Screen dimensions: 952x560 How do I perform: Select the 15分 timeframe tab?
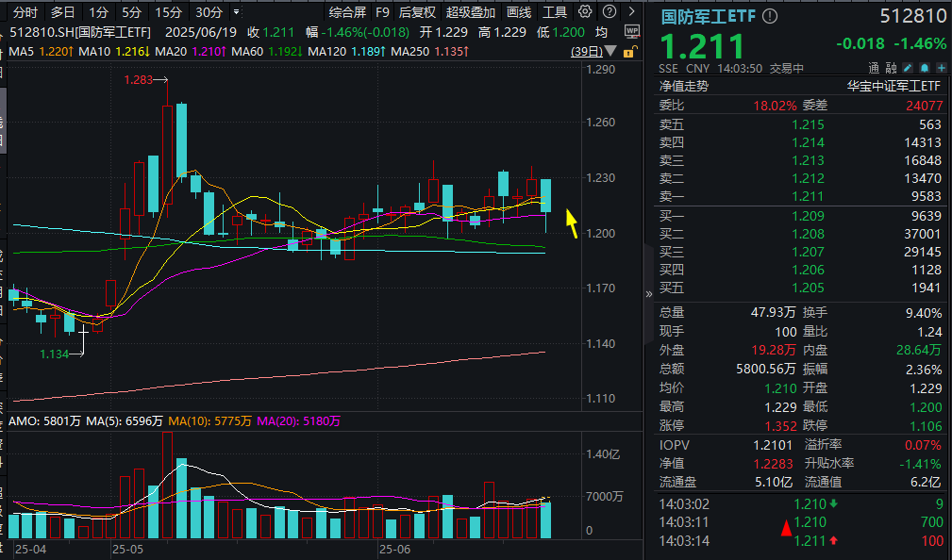168,12
